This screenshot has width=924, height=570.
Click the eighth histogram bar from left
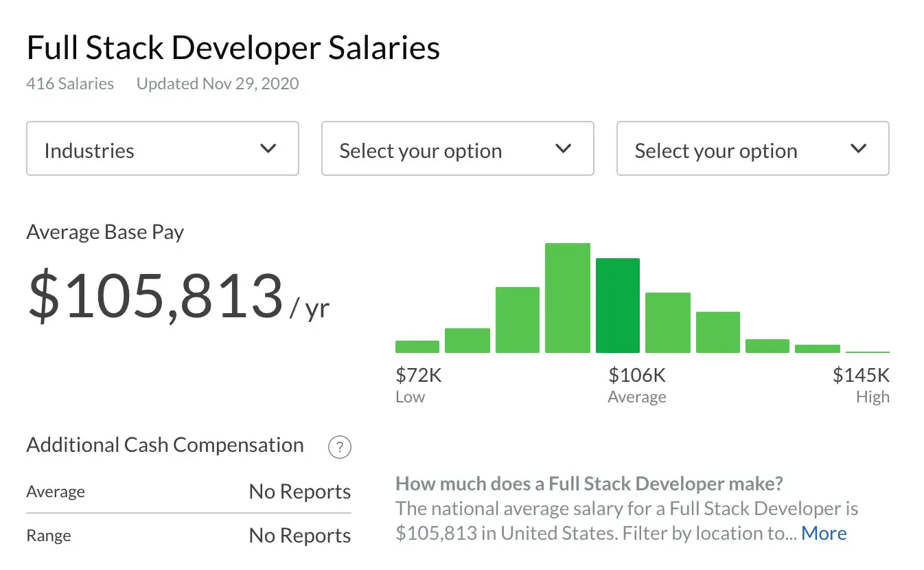click(767, 346)
